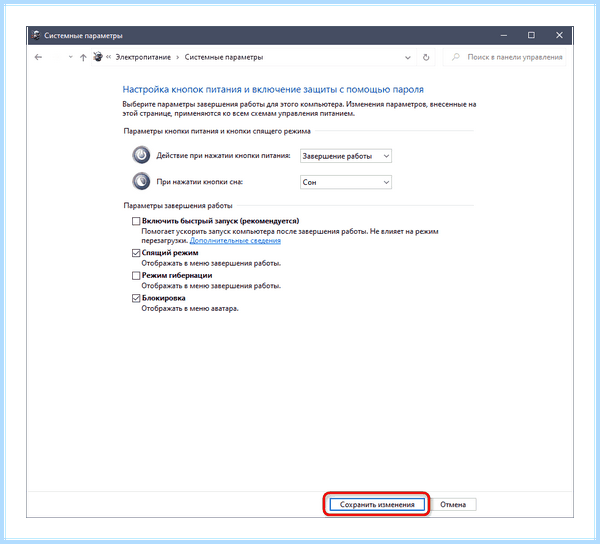600x544 pixels.
Task: Click the «Поиск в панели управления» search field
Action: [x=504, y=57]
